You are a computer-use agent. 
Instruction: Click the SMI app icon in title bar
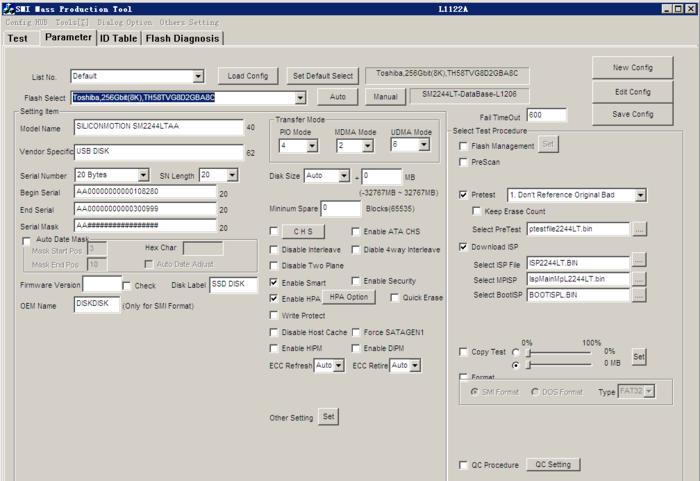pyautogui.click(x=8, y=8)
